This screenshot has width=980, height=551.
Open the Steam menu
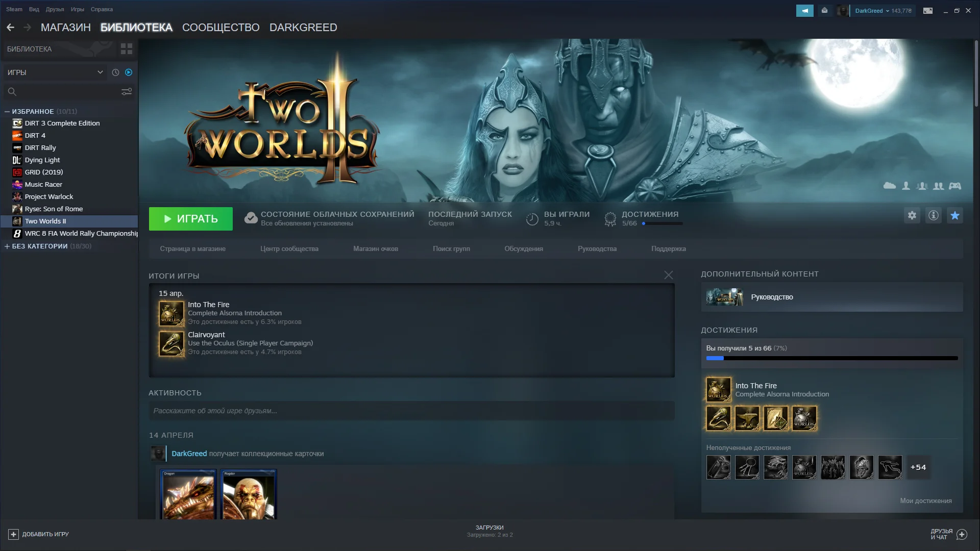(x=14, y=9)
